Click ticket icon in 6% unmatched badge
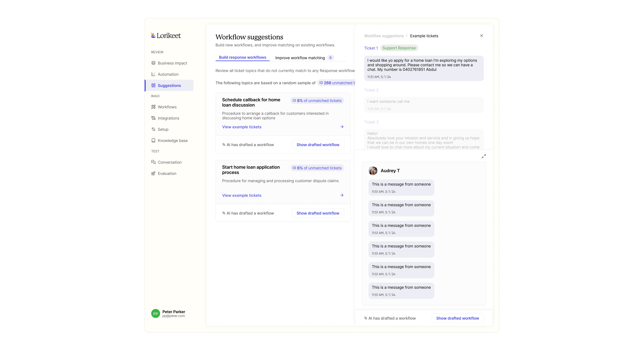Image resolution: width=644 pixels, height=350 pixels. click(x=294, y=168)
